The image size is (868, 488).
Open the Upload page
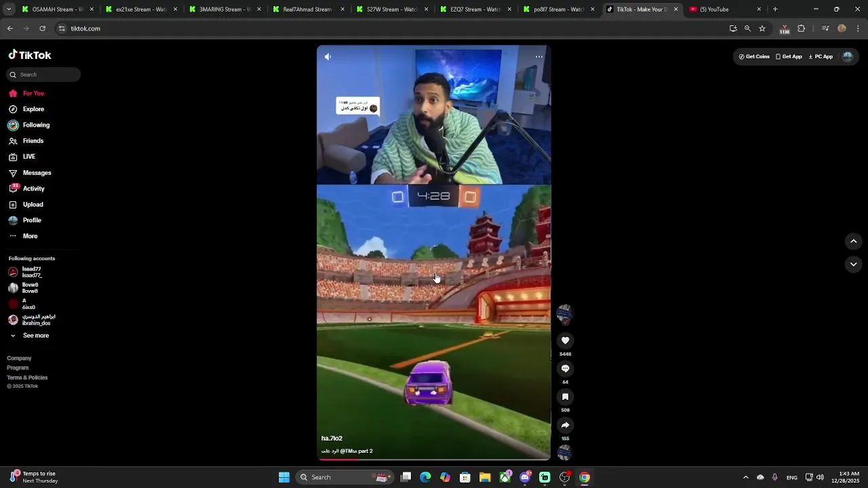(26, 205)
